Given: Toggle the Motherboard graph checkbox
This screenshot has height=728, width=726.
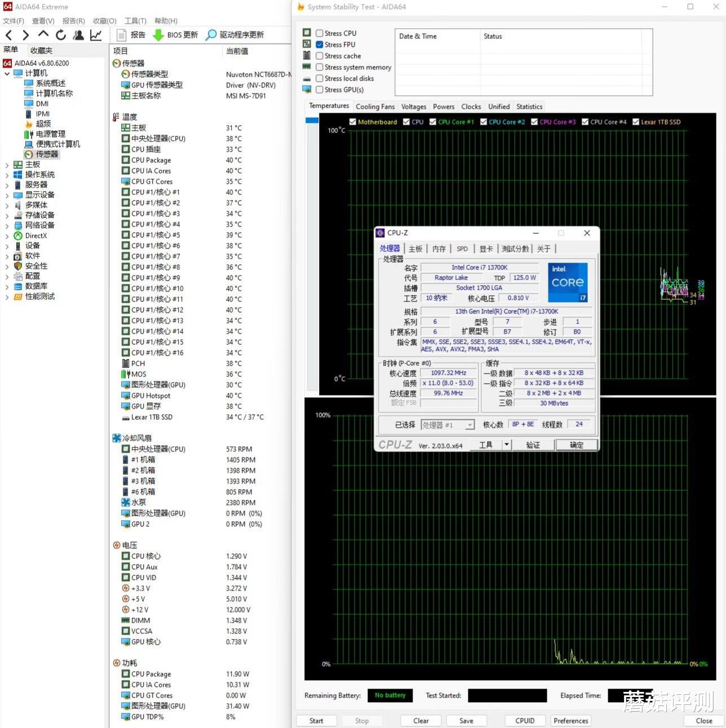Looking at the screenshot, I should tap(353, 122).
